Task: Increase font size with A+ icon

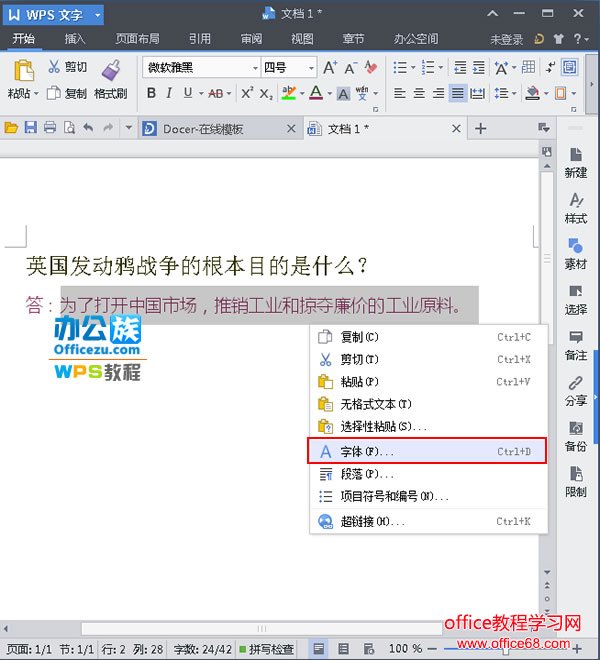Action: tap(330, 67)
